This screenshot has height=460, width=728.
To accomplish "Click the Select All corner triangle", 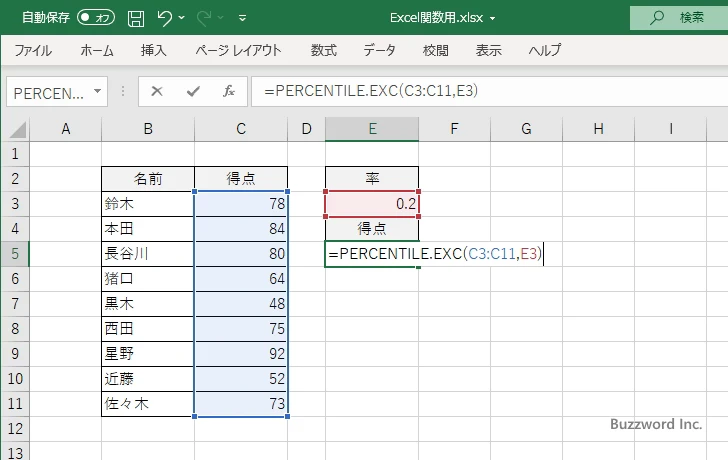I will [x=17, y=130].
